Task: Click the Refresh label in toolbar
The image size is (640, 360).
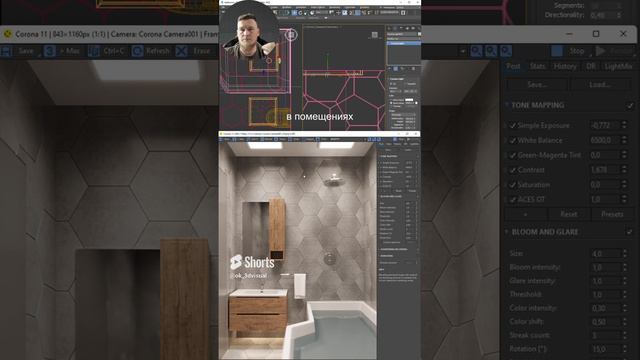Action: pos(158,51)
